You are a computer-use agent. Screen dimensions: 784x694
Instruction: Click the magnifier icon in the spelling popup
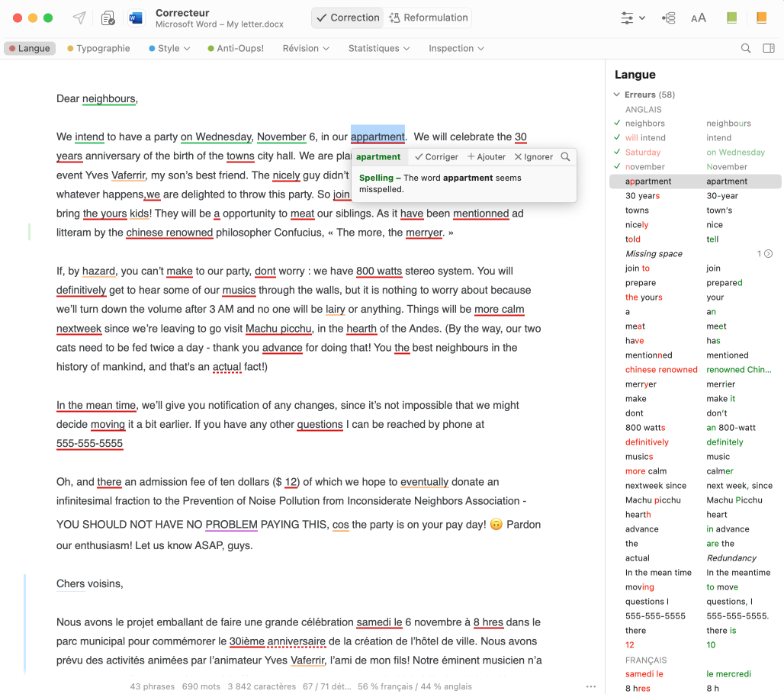pyautogui.click(x=565, y=157)
